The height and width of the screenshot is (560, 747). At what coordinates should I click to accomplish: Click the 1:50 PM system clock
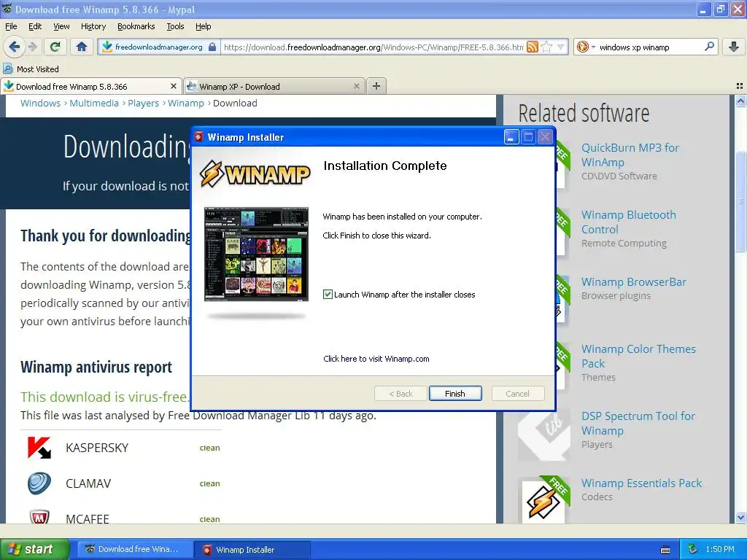tap(720, 549)
